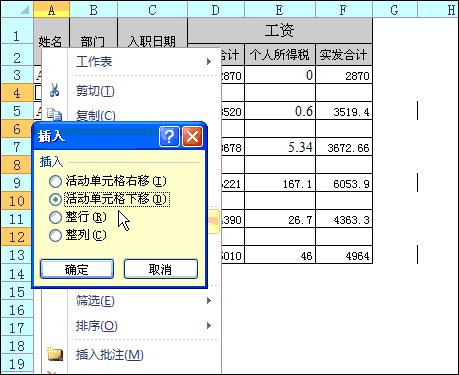Select row 5 header
Image resolution: width=459 pixels, height=375 pixels.
(17, 111)
